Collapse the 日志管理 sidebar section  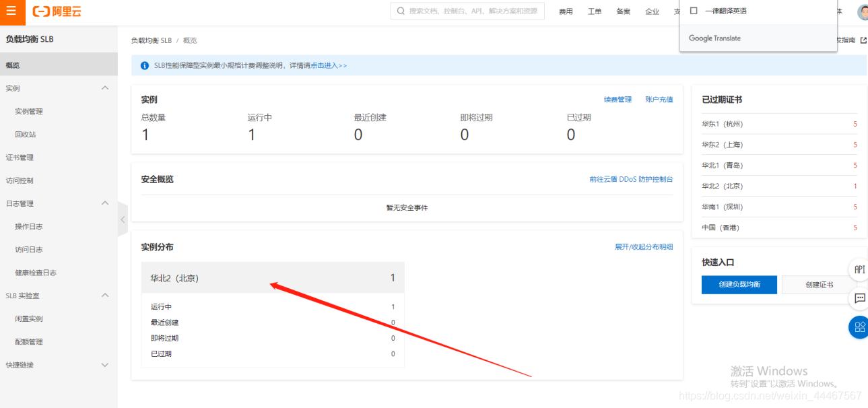point(105,203)
